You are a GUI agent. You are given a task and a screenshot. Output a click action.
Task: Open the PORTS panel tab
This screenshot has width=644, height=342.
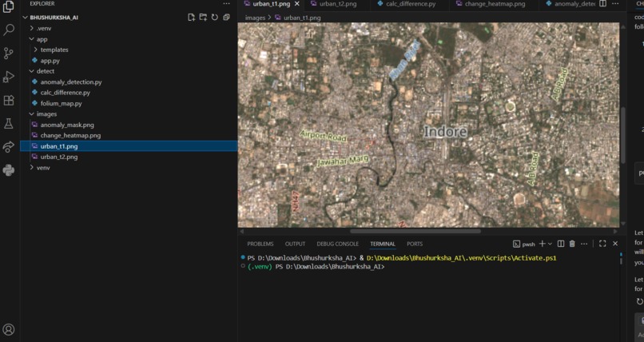(x=415, y=244)
